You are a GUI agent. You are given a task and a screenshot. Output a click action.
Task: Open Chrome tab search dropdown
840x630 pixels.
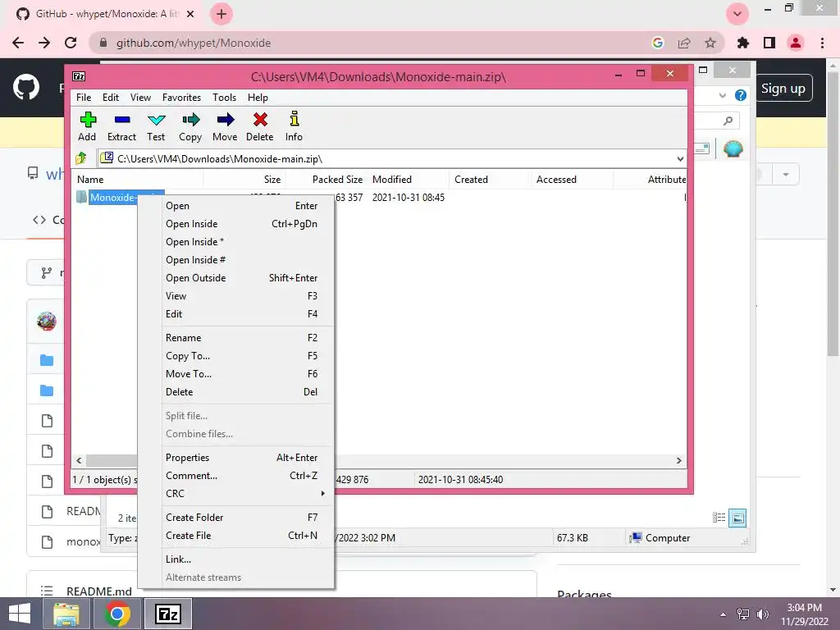tap(737, 14)
